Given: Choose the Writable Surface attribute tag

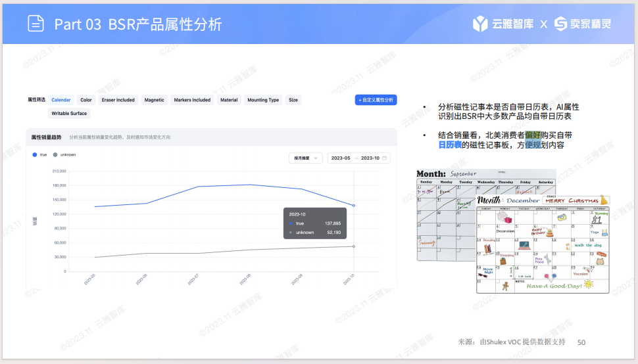Looking at the screenshot, I should pos(69,114).
